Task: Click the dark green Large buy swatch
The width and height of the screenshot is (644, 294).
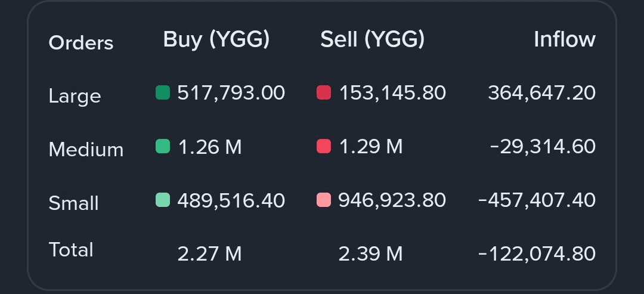Action: click(163, 92)
